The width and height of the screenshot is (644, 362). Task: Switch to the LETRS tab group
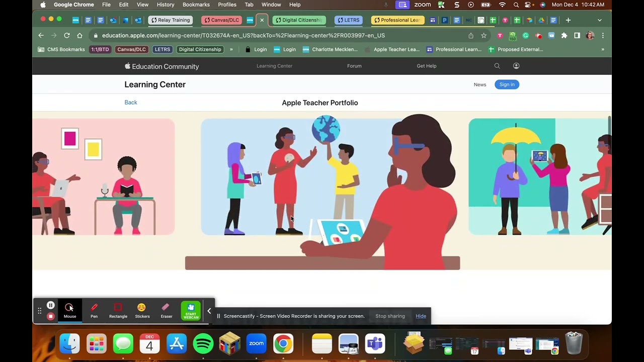tap(349, 20)
